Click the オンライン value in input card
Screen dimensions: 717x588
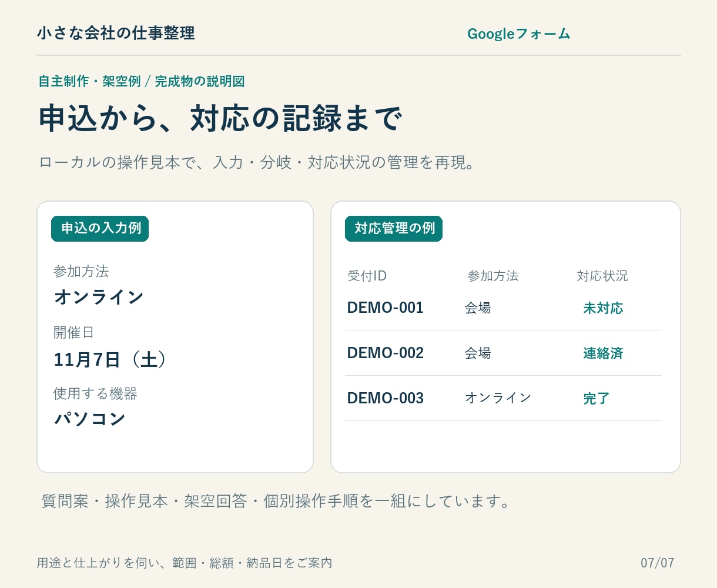tap(99, 298)
